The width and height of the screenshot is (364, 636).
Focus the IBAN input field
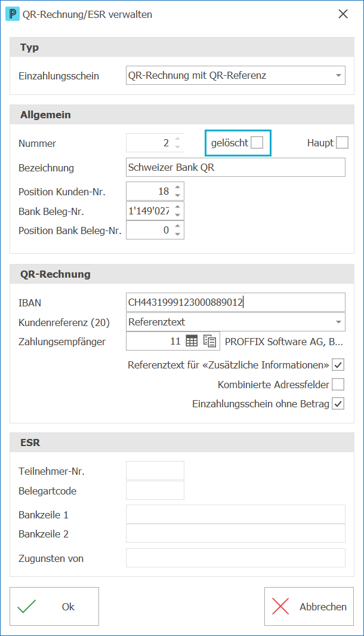pos(236,302)
